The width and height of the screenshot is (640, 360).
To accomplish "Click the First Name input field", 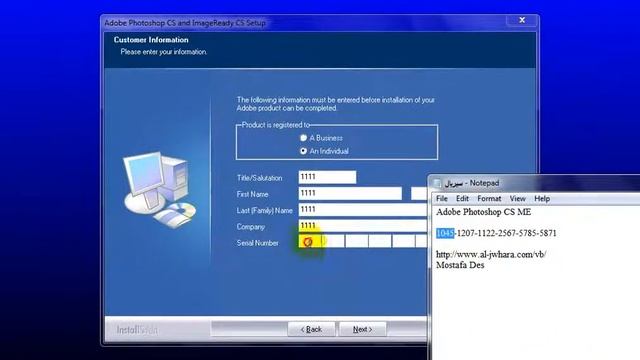I will tap(350, 193).
